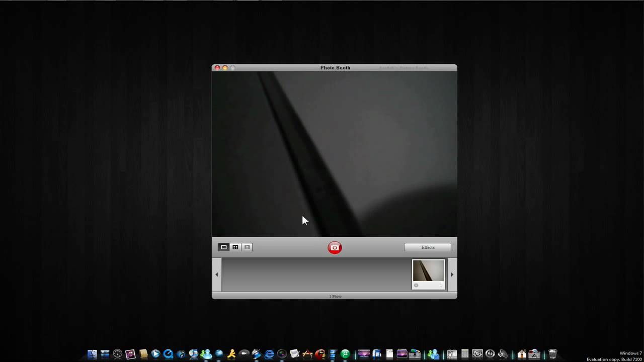Open the purple desktop screen dock icon
This screenshot has width=644, height=362.
click(364, 354)
